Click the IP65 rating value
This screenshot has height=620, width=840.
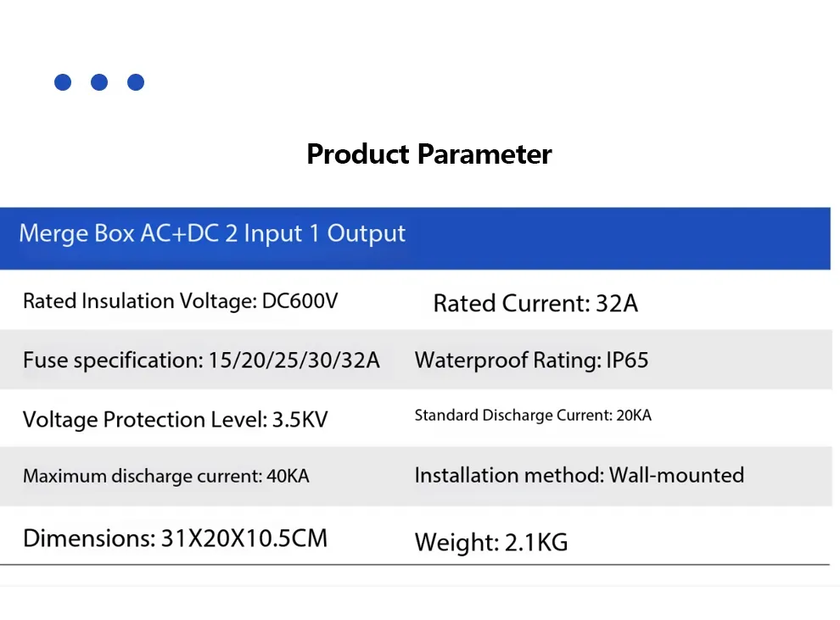coord(627,360)
